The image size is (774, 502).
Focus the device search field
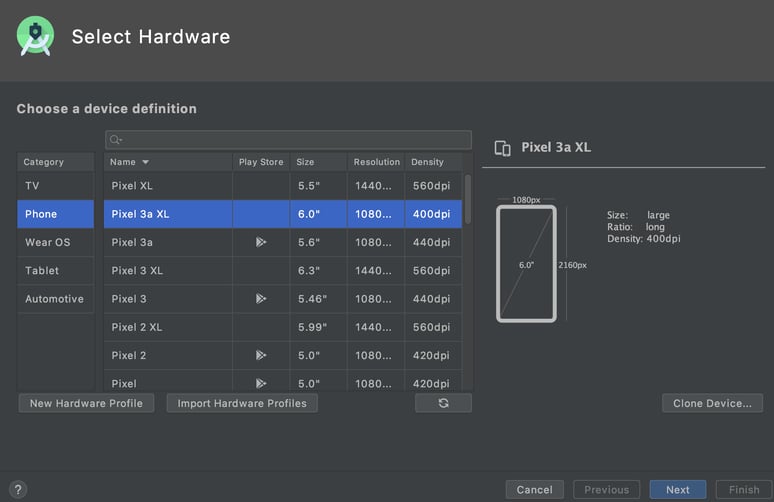[x=288, y=140]
